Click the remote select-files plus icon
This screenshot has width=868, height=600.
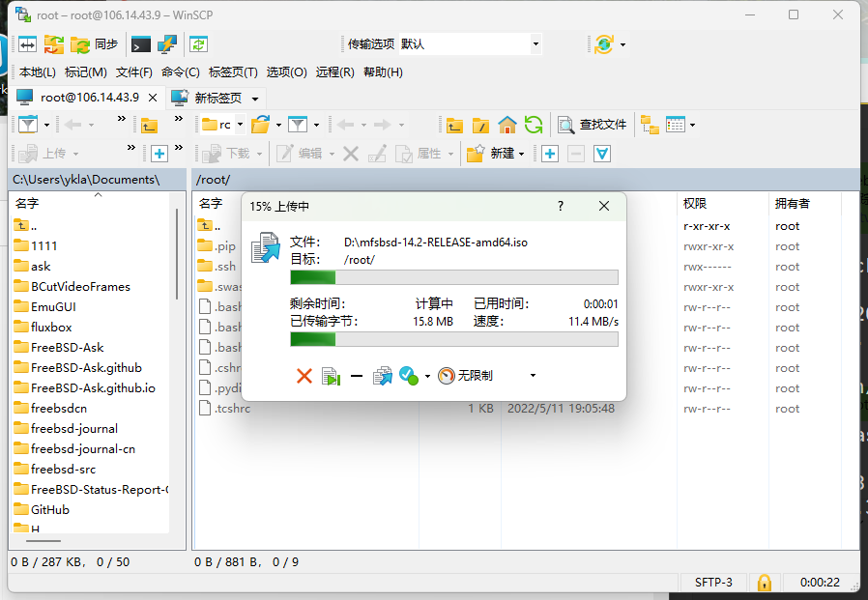point(550,154)
